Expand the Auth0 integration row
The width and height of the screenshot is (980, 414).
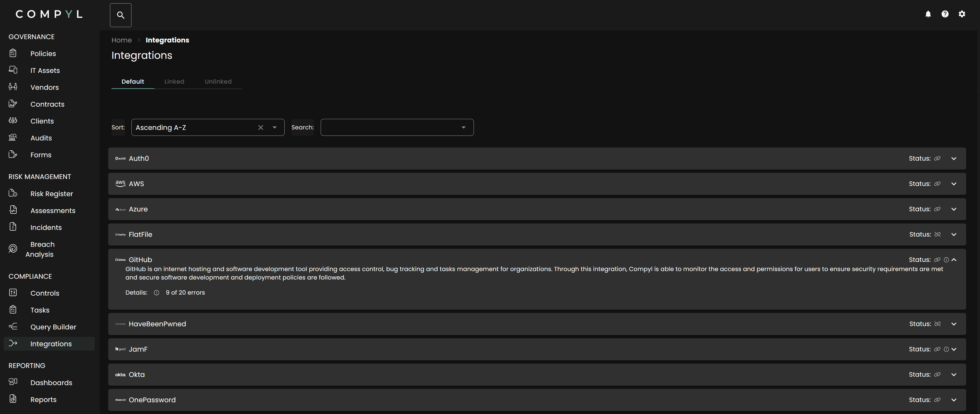954,159
